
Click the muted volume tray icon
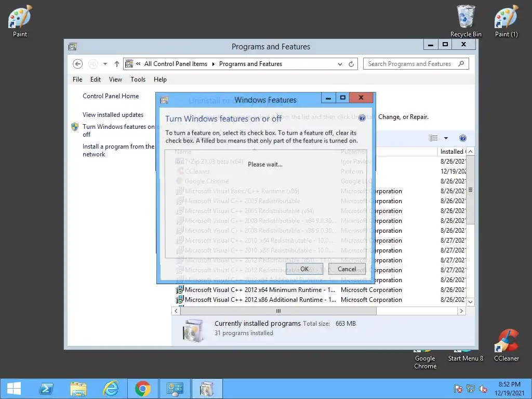coord(483,389)
